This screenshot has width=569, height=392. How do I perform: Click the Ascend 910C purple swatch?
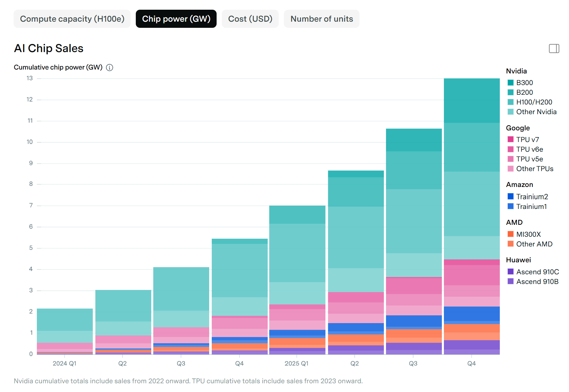pos(510,272)
